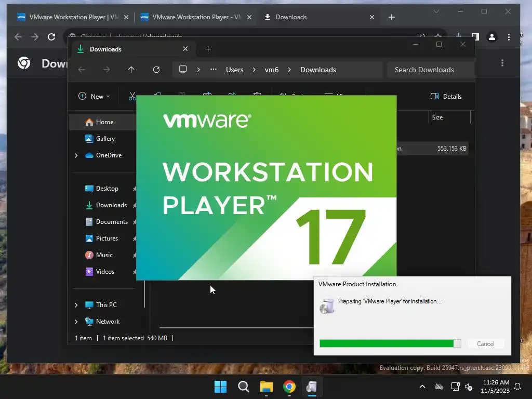Click the Cut scissors icon

point(132,96)
